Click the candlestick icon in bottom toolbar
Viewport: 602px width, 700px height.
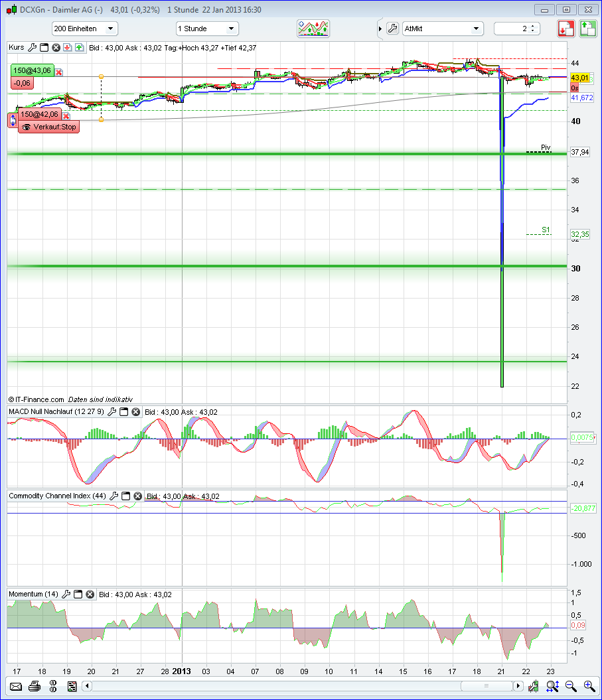coord(533,686)
